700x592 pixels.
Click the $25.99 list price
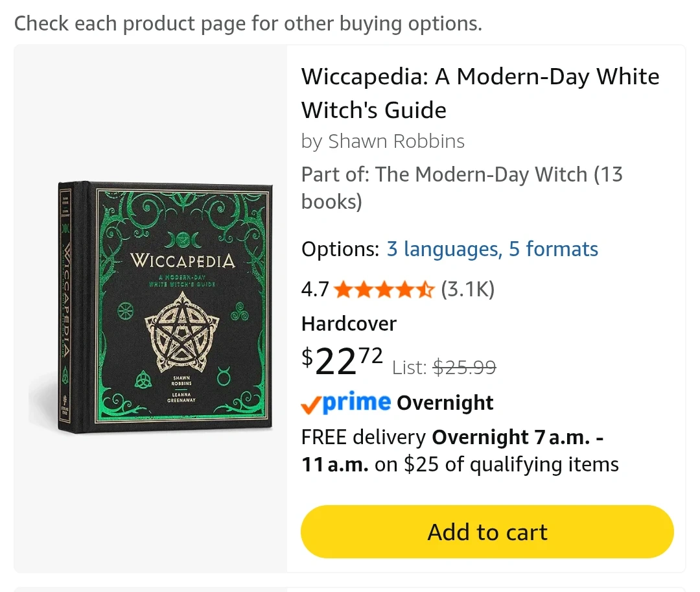coord(464,368)
